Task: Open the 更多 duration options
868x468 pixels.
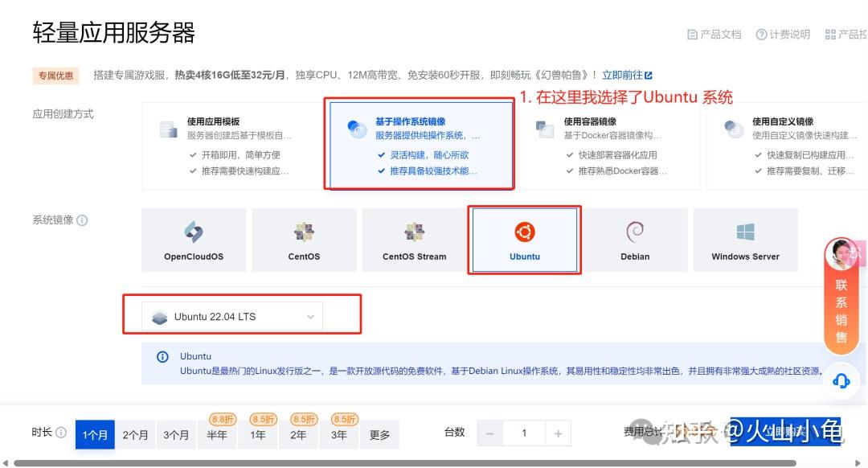Action: pos(379,434)
